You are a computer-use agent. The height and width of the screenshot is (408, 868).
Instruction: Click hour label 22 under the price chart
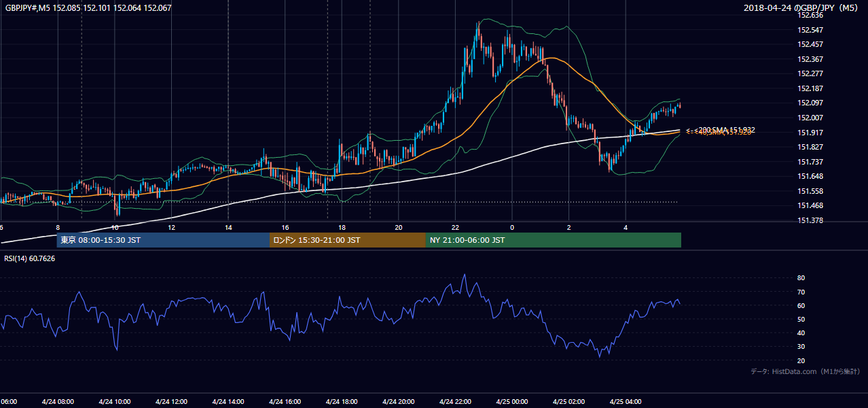(x=455, y=227)
